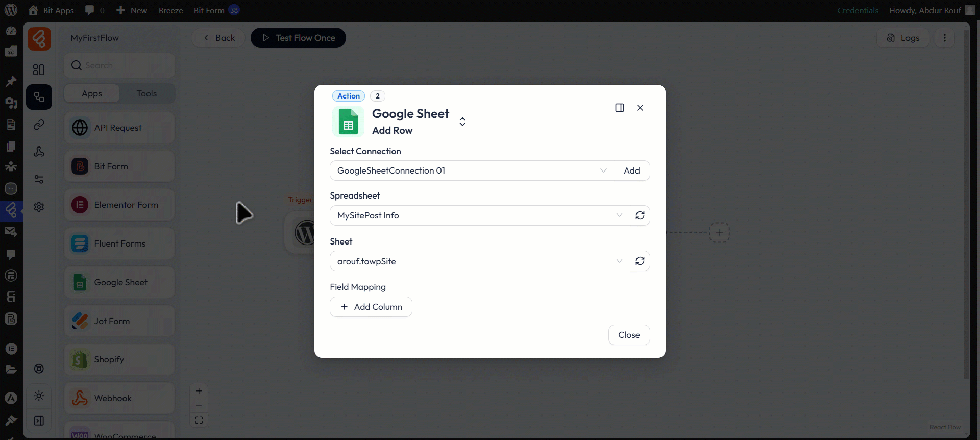Image resolution: width=980 pixels, height=440 pixels.
Task: Open the Logs button
Action: coord(903,38)
